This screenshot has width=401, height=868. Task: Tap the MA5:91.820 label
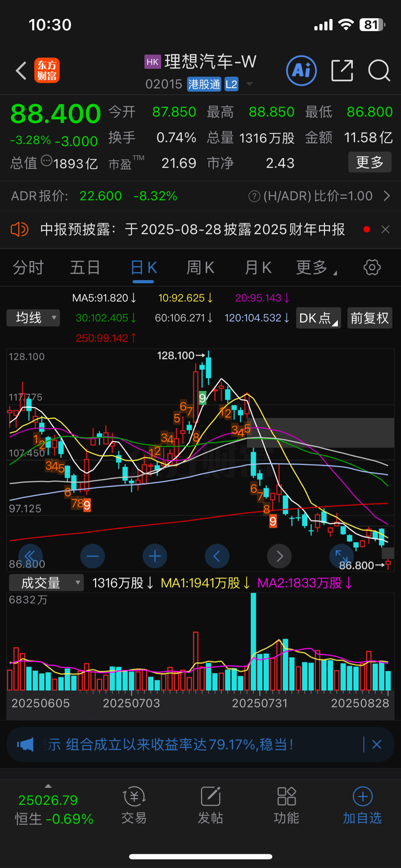[x=104, y=298]
